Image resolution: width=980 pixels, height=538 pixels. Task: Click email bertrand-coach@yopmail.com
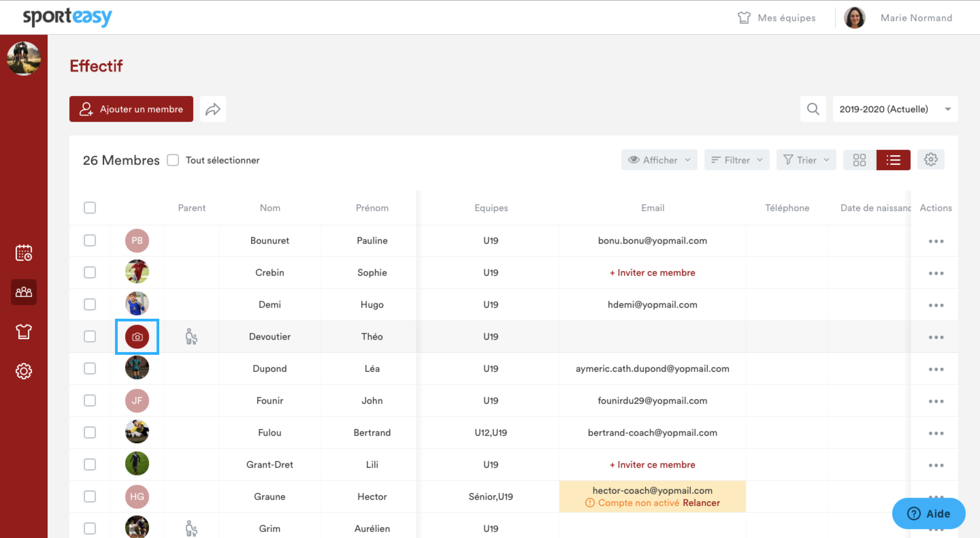pyautogui.click(x=652, y=432)
